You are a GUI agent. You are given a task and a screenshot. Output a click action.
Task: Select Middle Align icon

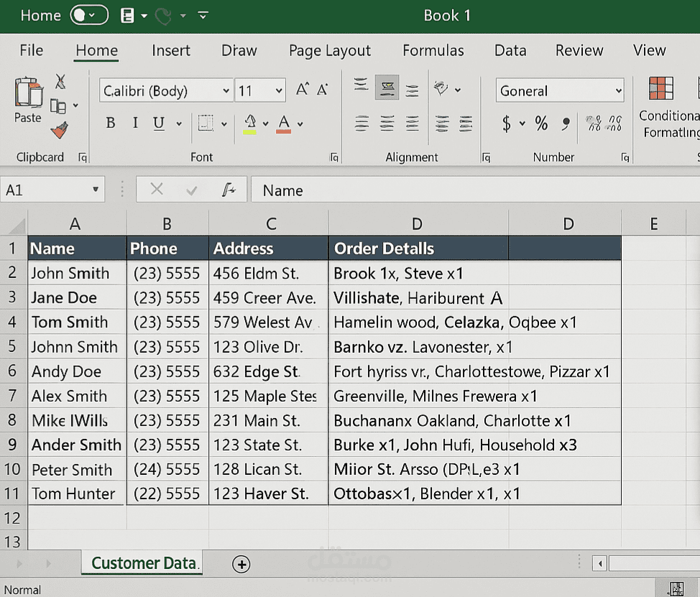[387, 88]
